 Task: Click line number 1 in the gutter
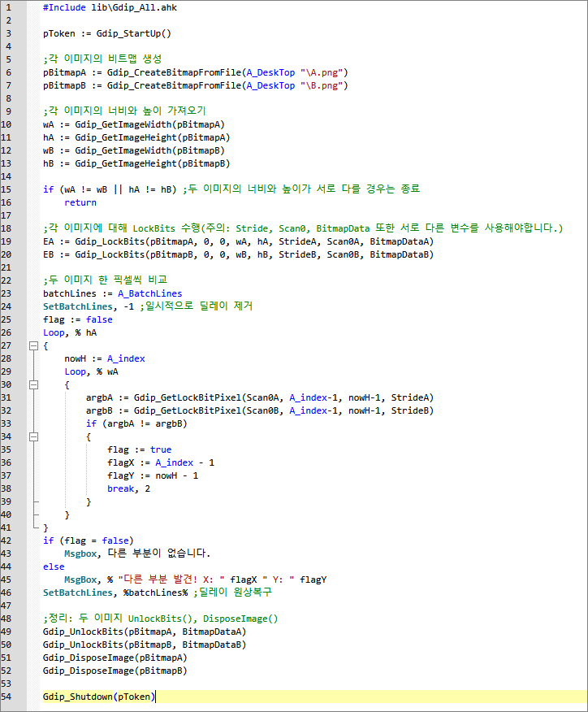[x=8, y=7]
